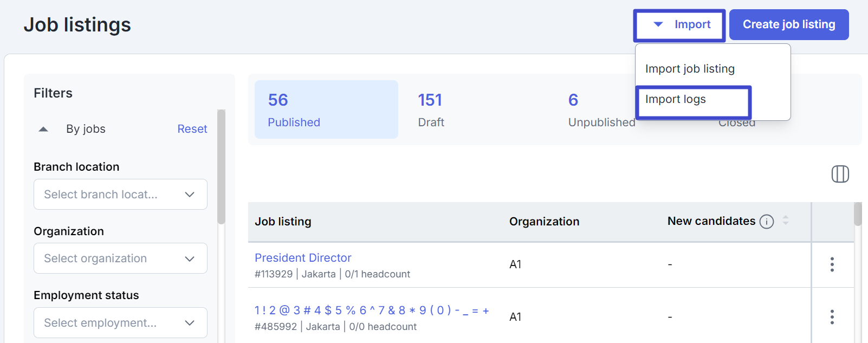
Task: Collapse the By jobs filter section
Action: 44,129
